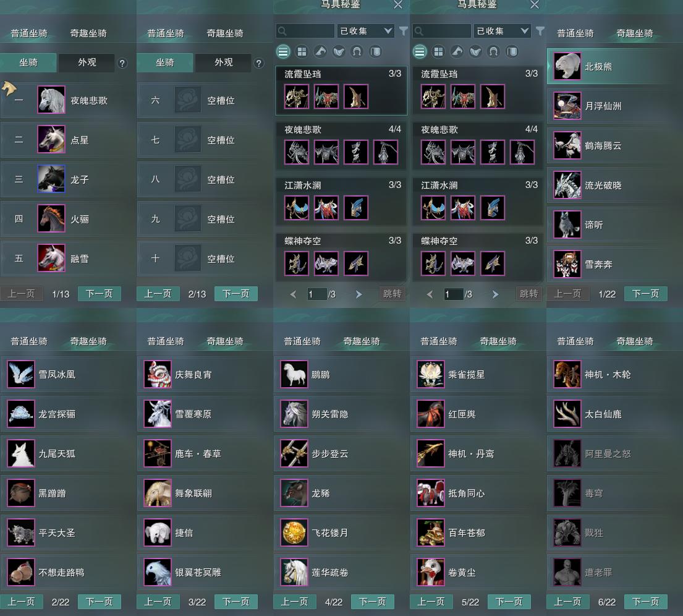Click 上一页 beside page 6/22
This screenshot has width=683, height=616.
coord(567,602)
